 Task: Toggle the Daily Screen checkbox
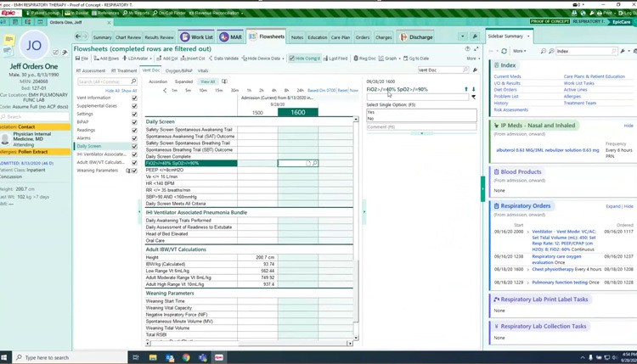[134, 146]
